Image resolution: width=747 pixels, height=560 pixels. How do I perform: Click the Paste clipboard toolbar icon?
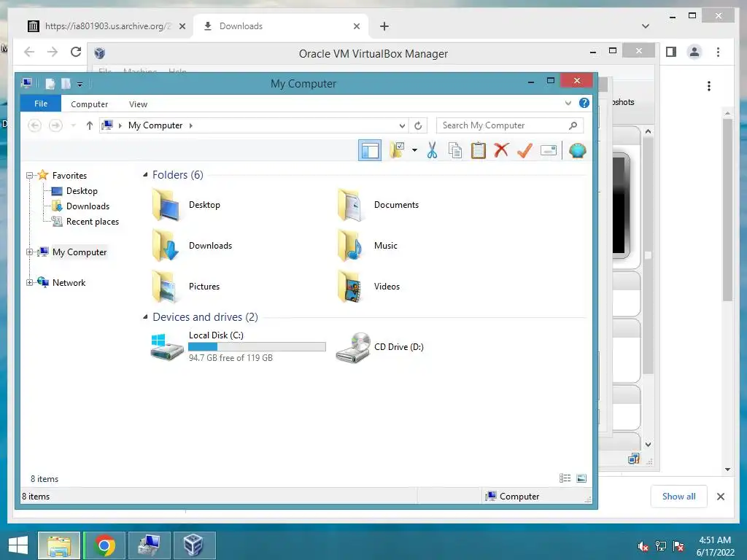479,150
